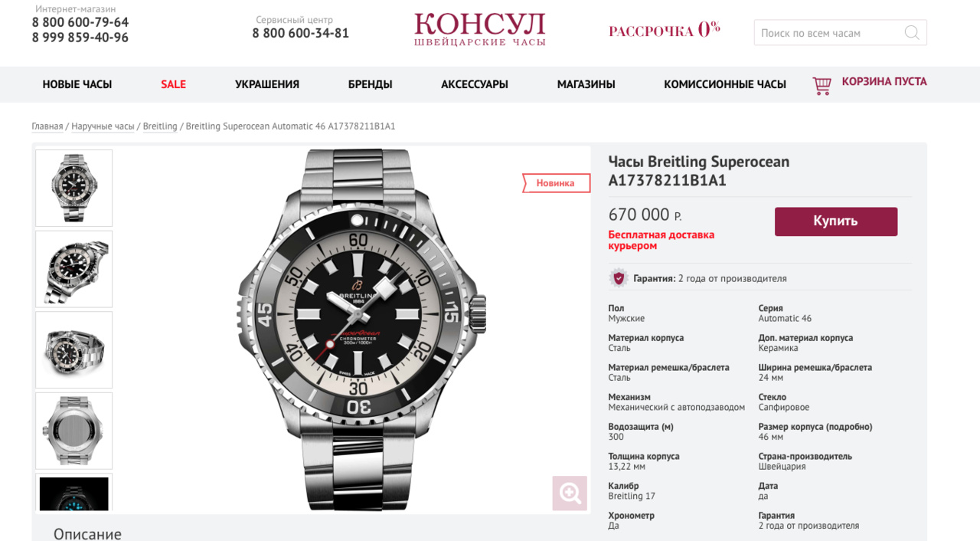Show the caseback thumbnail image

pos(74,431)
